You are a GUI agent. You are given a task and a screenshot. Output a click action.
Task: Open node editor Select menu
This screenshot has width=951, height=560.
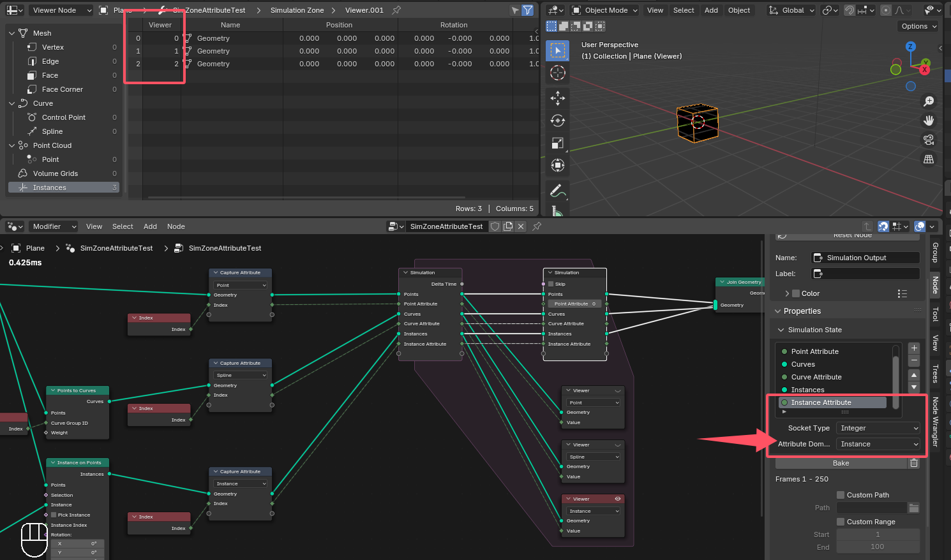(123, 226)
